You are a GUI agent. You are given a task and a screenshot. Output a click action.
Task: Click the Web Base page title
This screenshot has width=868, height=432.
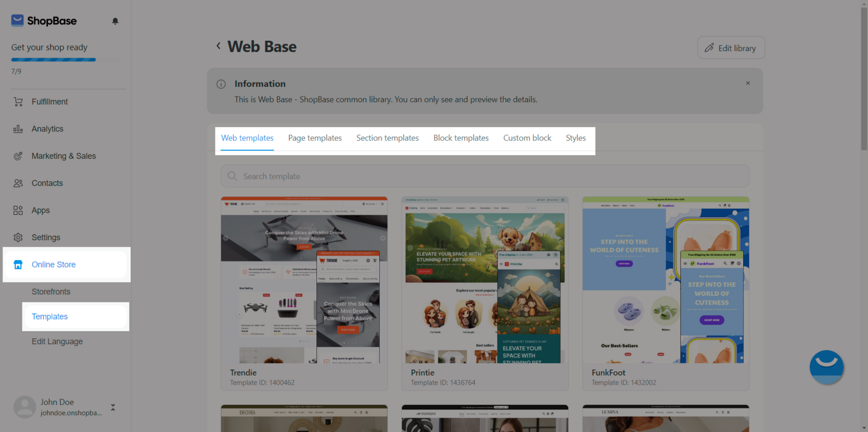[262, 47]
